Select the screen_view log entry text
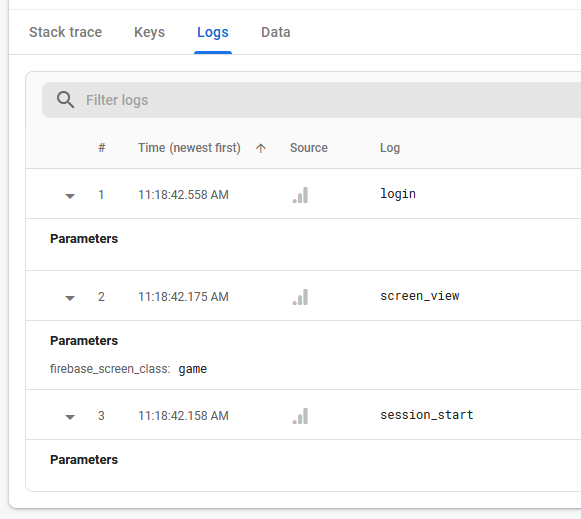 420,296
